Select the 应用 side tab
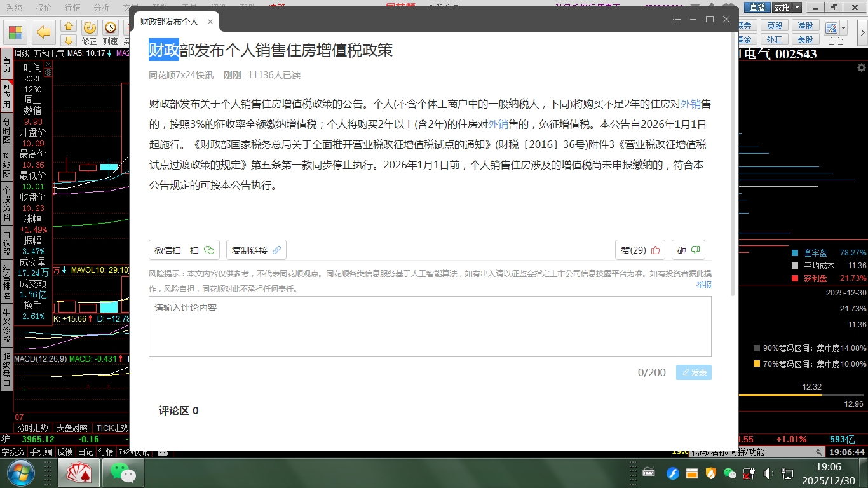The image size is (868, 488). point(6,96)
